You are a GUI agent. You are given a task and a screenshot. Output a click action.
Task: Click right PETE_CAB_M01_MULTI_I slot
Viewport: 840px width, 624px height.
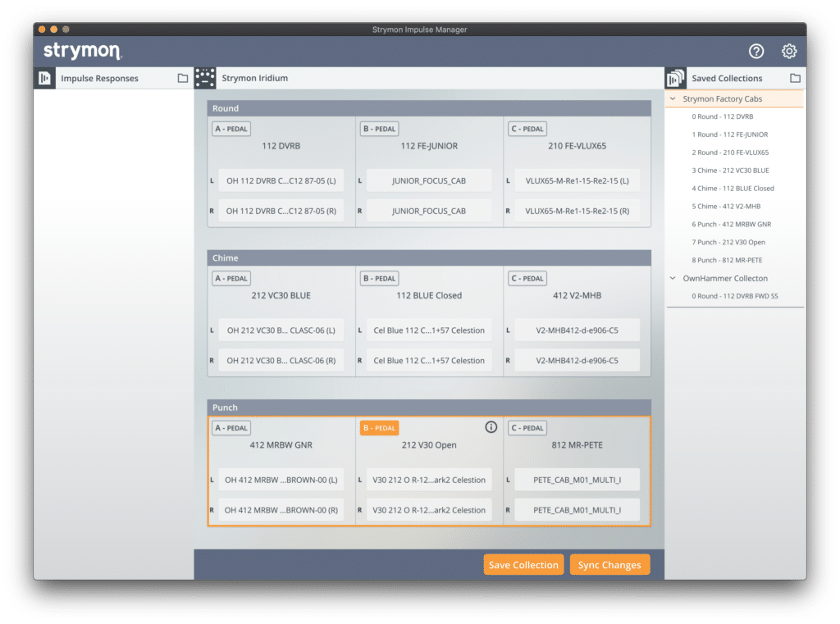point(577,510)
